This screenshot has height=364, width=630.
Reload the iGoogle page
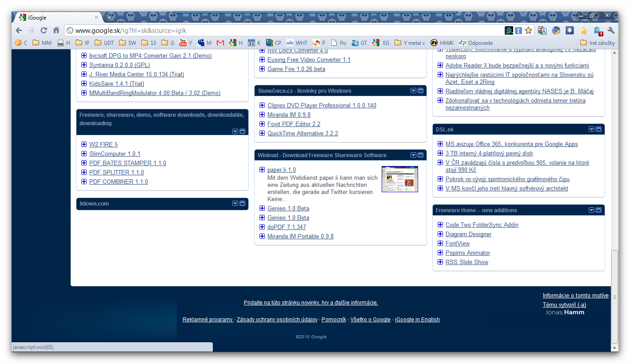tap(44, 31)
